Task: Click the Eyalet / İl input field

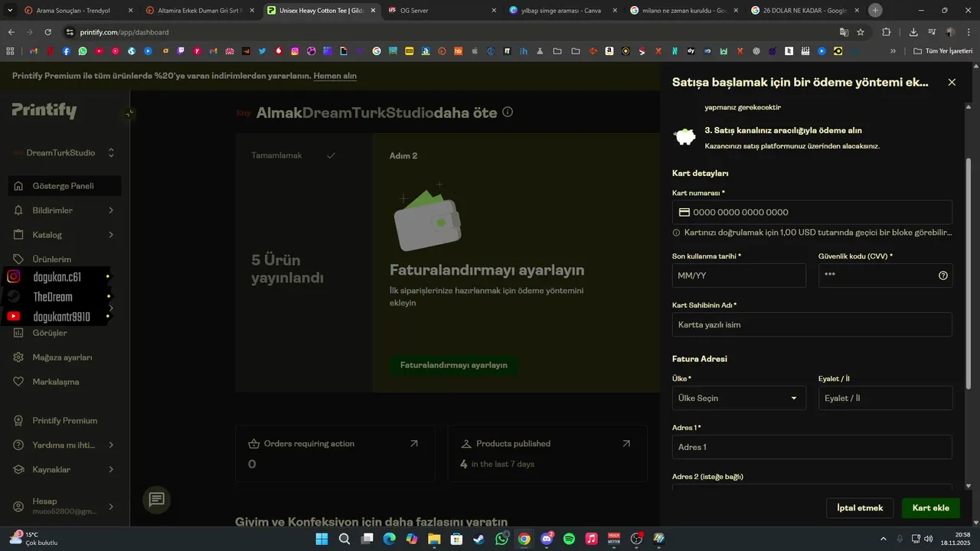Action: click(885, 398)
